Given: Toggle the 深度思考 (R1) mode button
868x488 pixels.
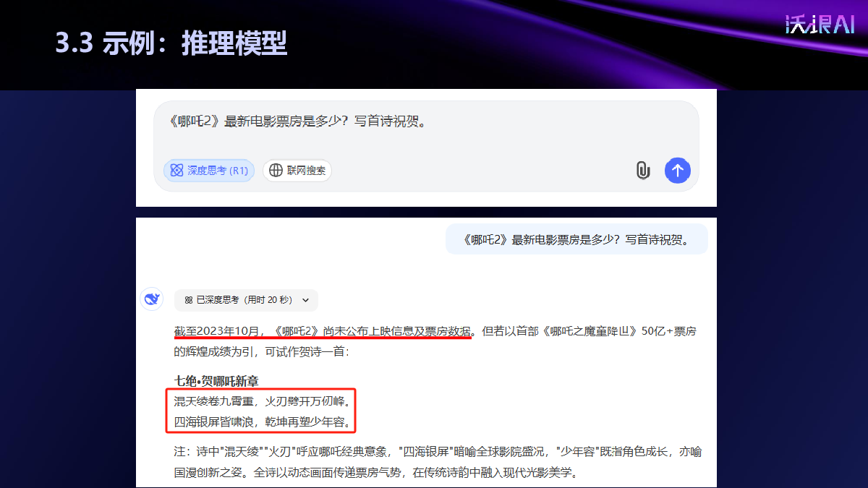Looking at the screenshot, I should click(209, 171).
